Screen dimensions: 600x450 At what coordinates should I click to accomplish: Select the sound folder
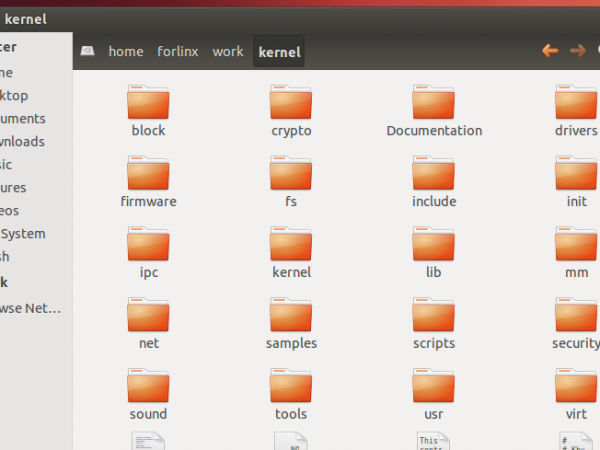(148, 387)
